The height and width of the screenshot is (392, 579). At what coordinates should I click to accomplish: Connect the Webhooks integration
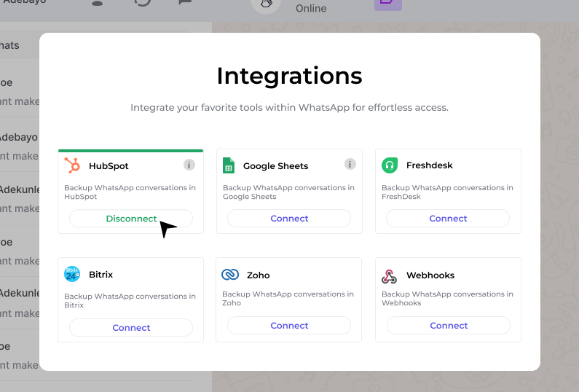[x=449, y=325]
